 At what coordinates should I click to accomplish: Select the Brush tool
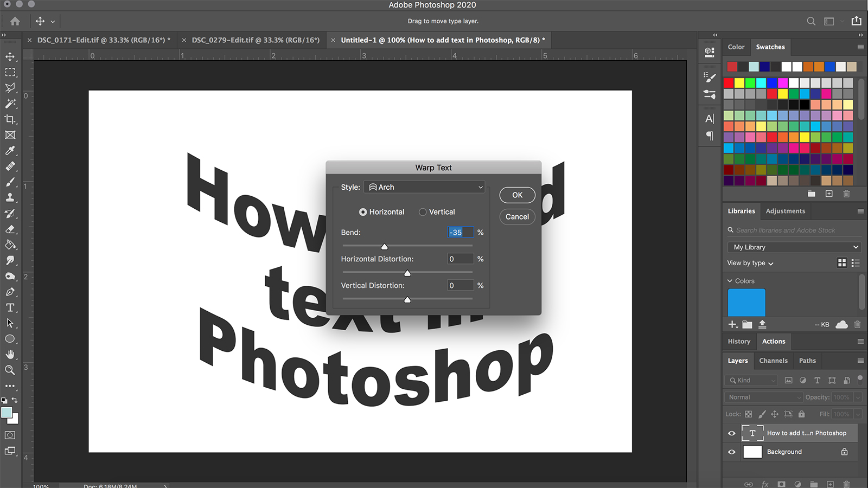click(10, 182)
